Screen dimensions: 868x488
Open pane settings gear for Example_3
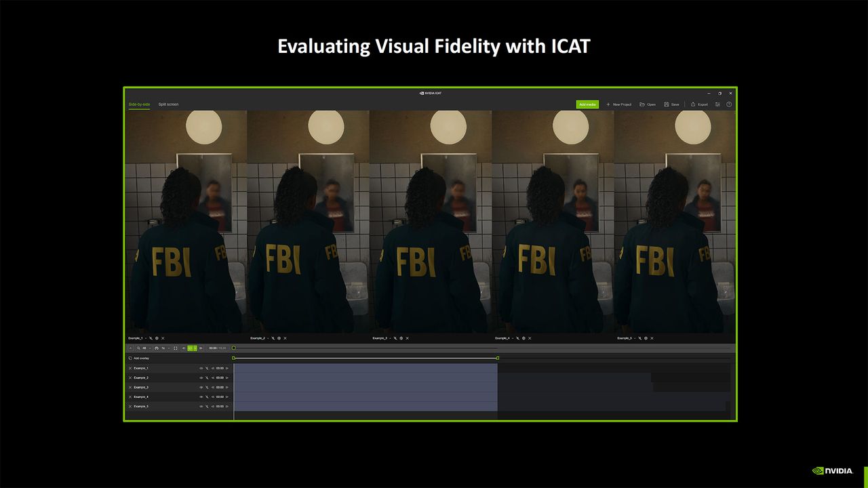[401, 338]
